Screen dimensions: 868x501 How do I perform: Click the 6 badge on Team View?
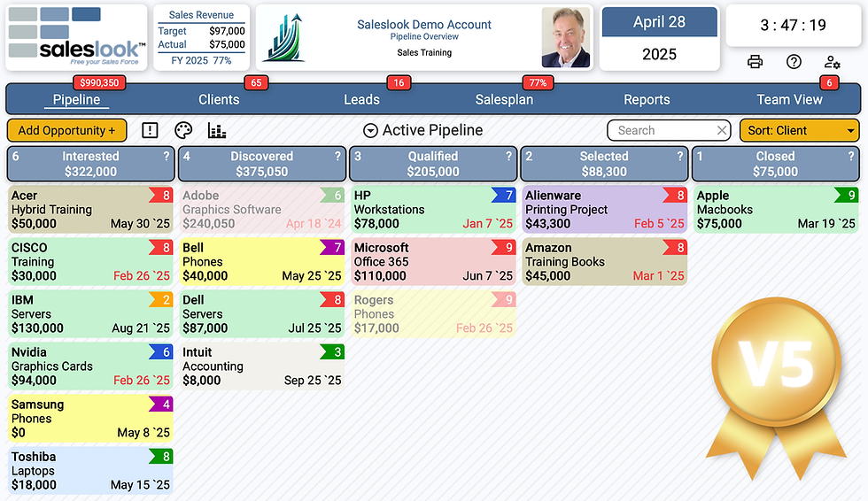pos(829,83)
